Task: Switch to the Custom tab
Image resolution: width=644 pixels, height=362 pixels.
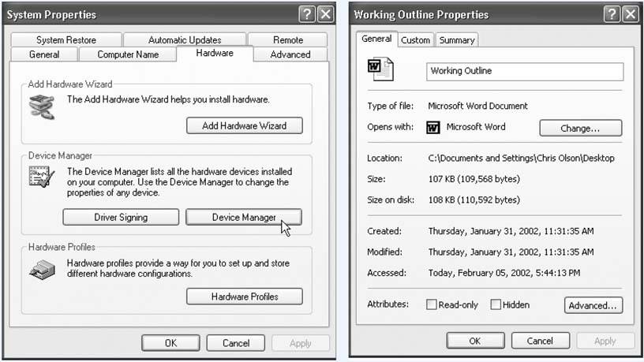Action: [x=416, y=39]
